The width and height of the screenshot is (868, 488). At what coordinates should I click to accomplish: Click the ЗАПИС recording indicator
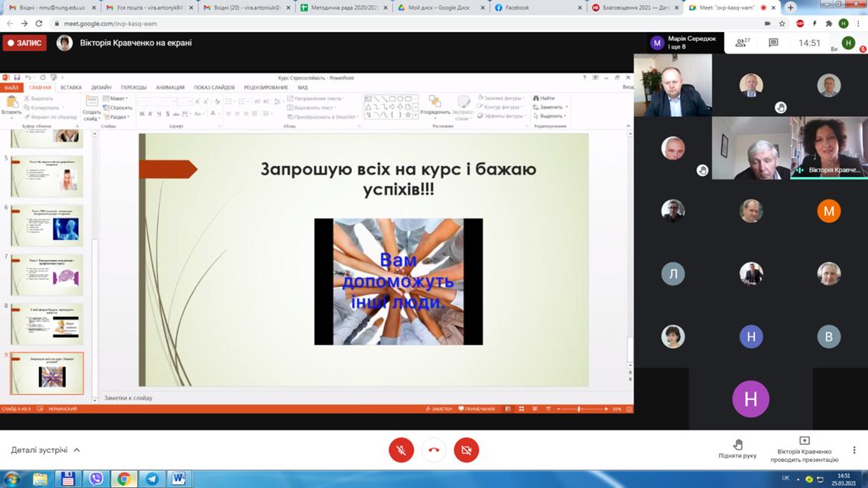tap(25, 43)
